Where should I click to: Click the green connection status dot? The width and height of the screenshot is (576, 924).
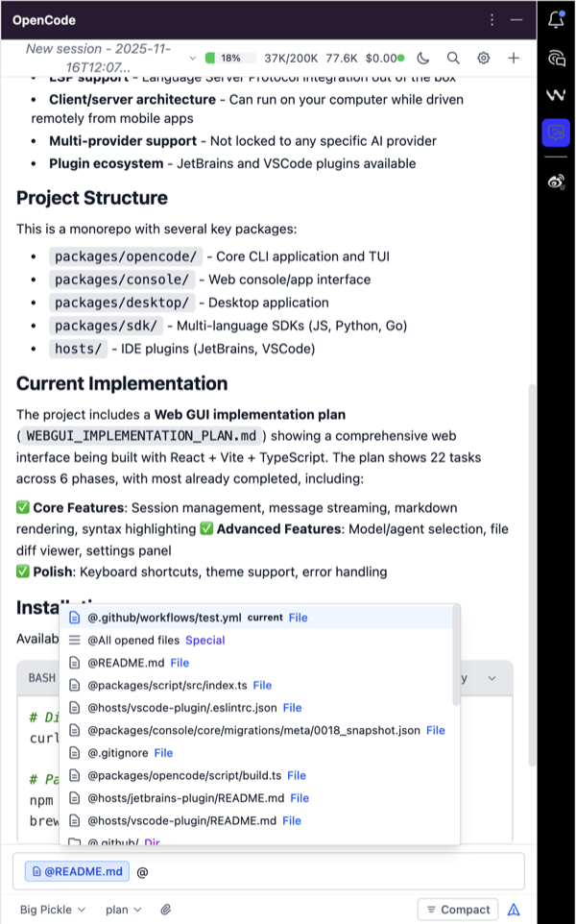tap(401, 58)
